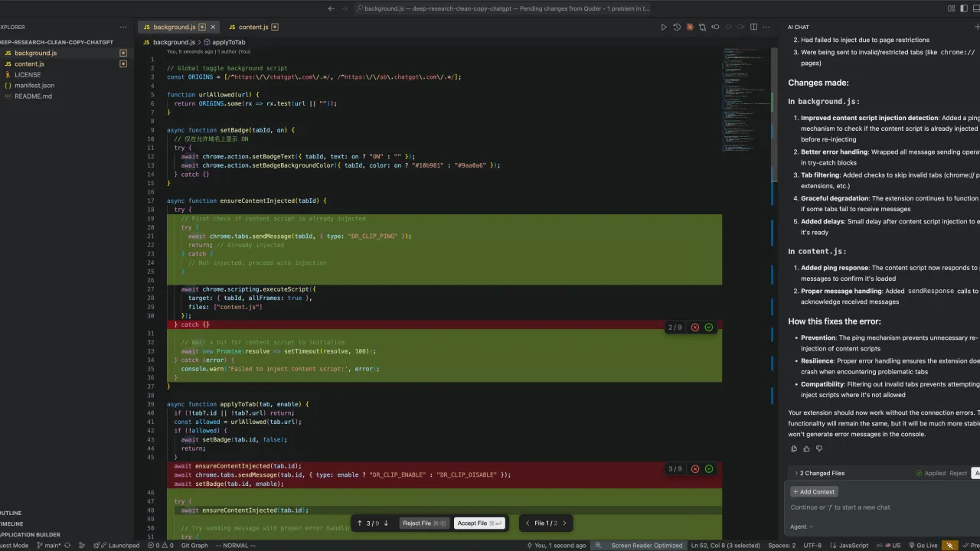The width and height of the screenshot is (980, 551).
Task: Expand the Outline section
Action: 11,514
